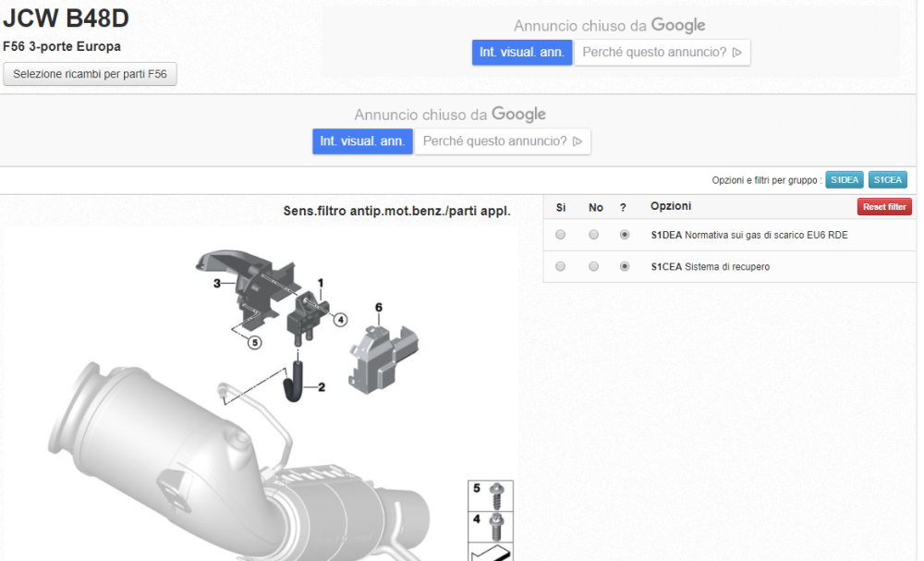This screenshot has width=924, height=561.
Task: Click screw 4 thumbnail in legend box
Action: pyautogui.click(x=491, y=527)
